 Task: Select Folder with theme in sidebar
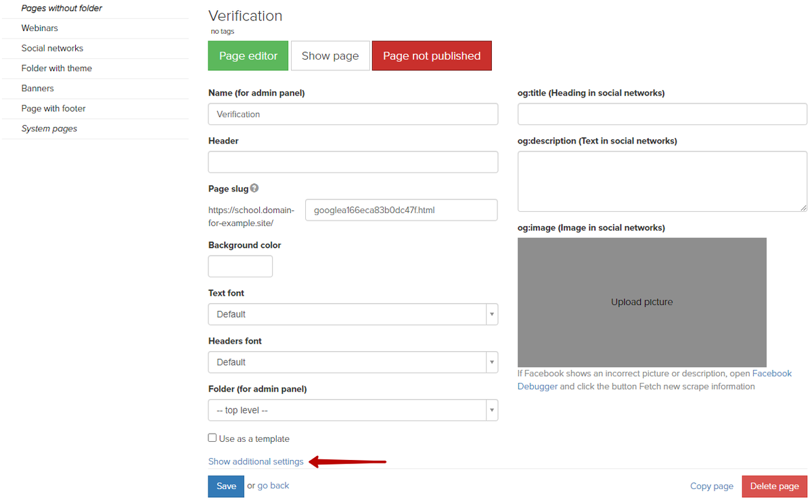tap(56, 68)
